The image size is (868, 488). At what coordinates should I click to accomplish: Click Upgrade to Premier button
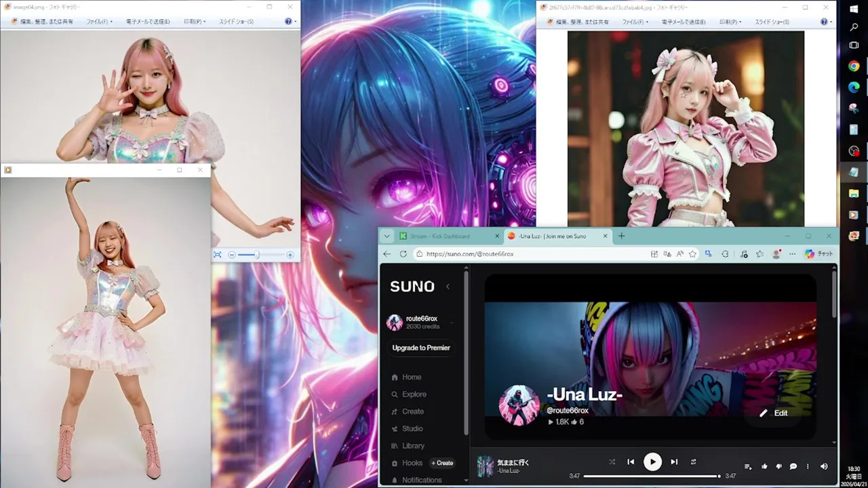pyautogui.click(x=421, y=348)
